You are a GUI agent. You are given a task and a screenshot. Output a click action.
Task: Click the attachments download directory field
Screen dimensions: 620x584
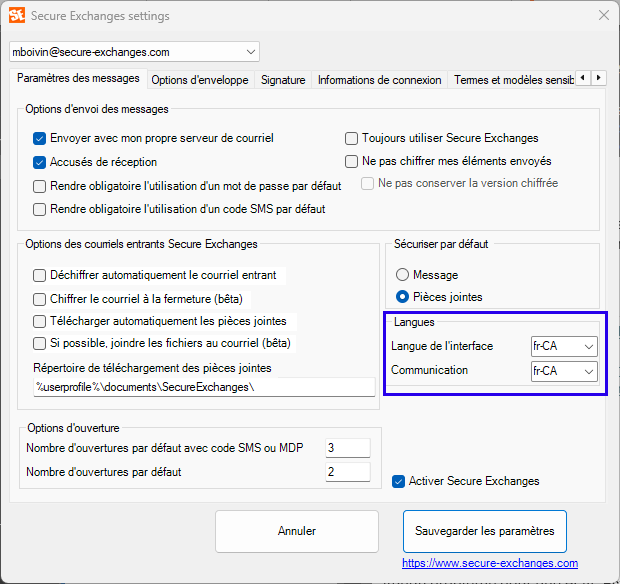click(204, 387)
